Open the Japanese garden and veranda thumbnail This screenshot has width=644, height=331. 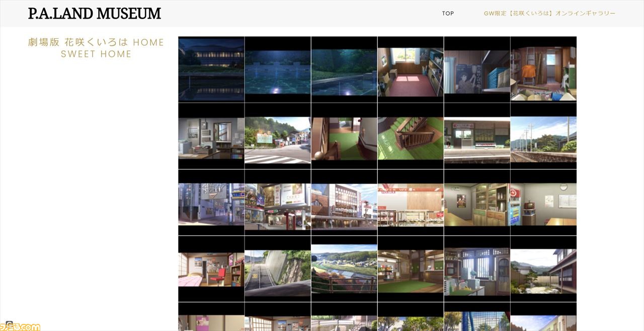click(543, 269)
